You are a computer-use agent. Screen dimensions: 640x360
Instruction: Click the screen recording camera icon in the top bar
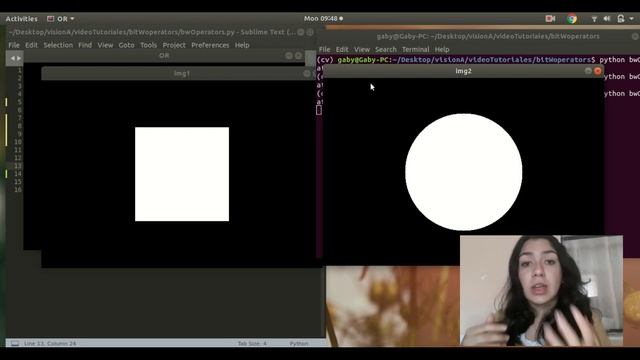pos(550,19)
